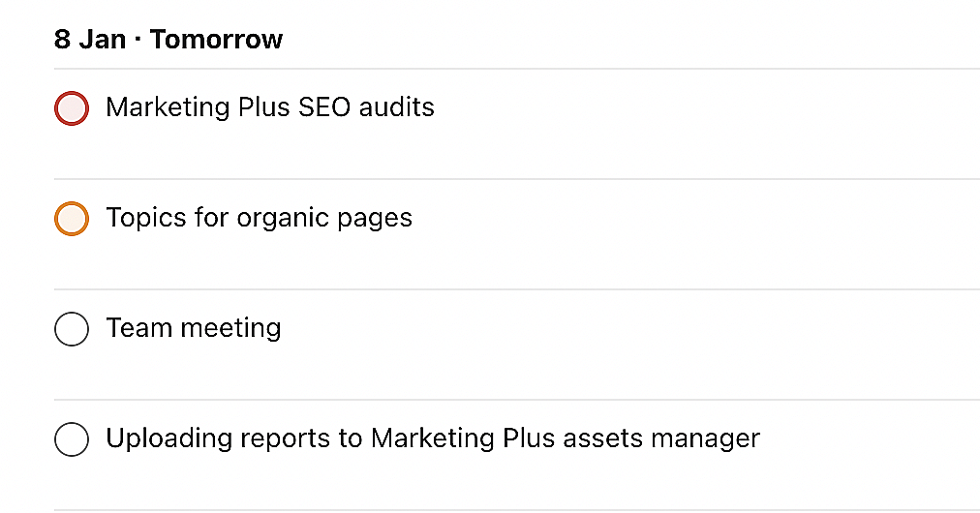Tick the Uploading reports task circle
This screenshot has height=513, width=980.
pos(72,439)
